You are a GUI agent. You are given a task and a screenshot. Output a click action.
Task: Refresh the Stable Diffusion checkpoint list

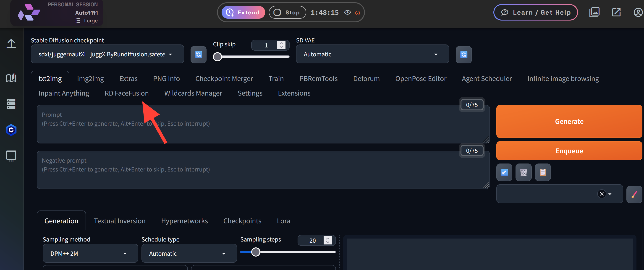198,55
